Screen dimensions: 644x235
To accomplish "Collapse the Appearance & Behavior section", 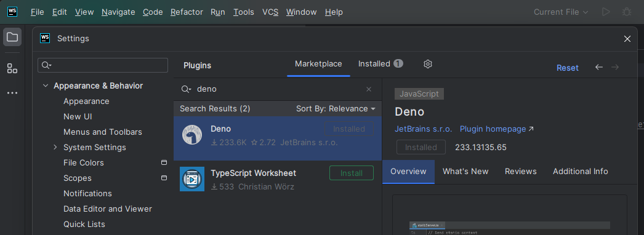I will (45, 86).
